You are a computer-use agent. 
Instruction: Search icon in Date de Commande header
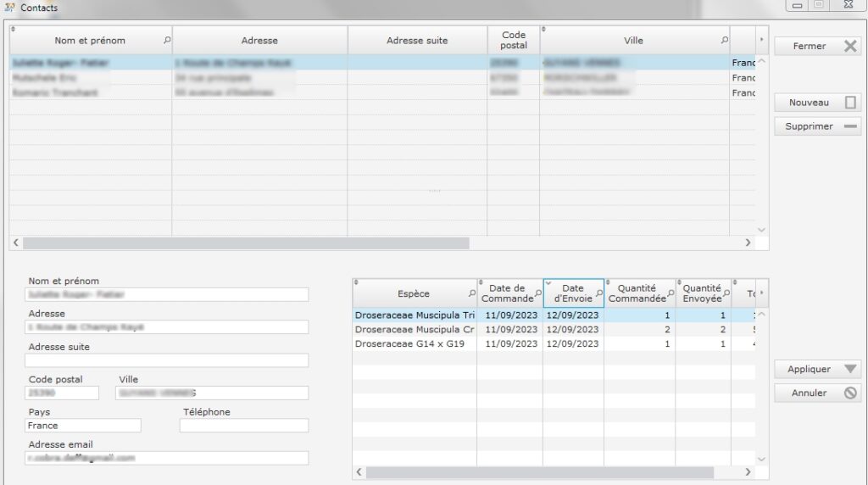[537, 293]
